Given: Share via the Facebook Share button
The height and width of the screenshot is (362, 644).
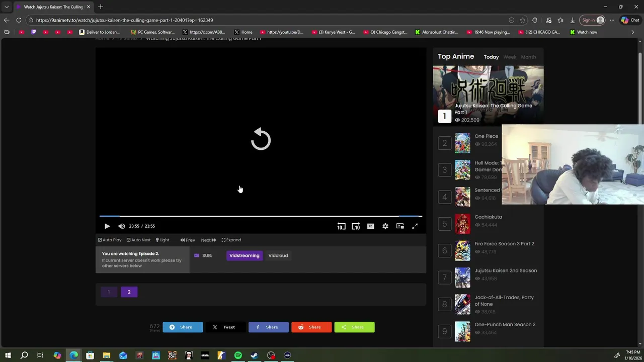Looking at the screenshot, I should point(269,327).
